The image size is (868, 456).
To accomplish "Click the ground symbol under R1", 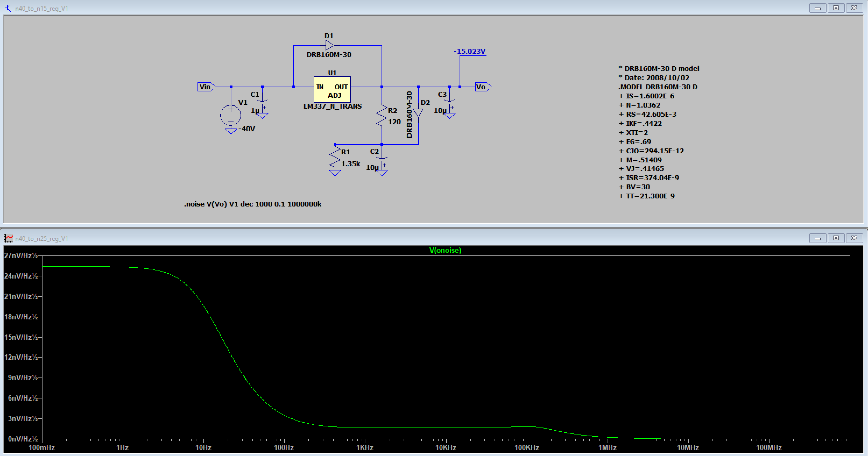I will tap(335, 173).
